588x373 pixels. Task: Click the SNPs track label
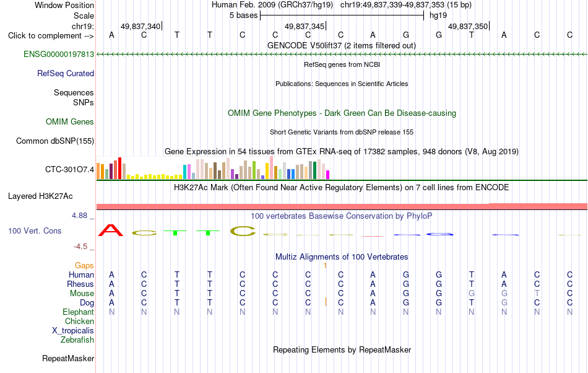point(84,102)
